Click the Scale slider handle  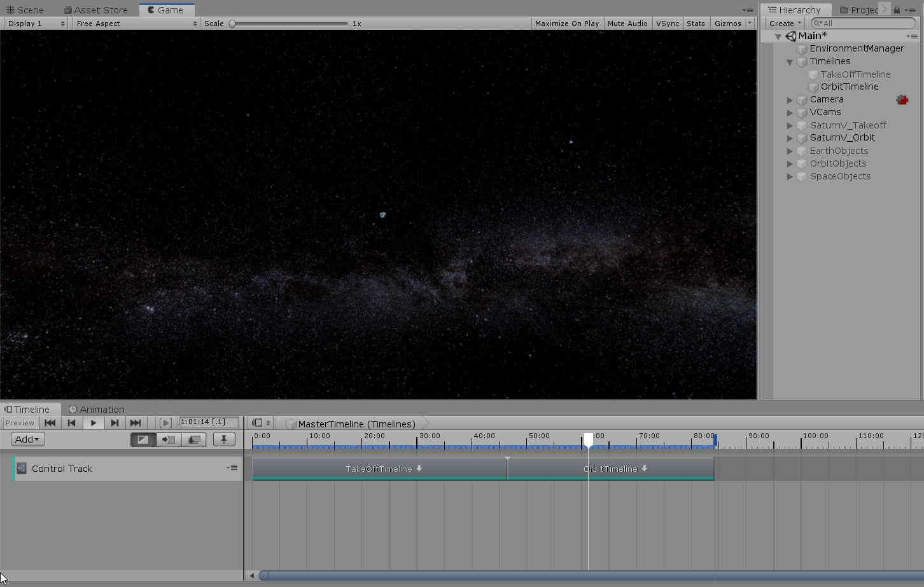pyautogui.click(x=233, y=24)
